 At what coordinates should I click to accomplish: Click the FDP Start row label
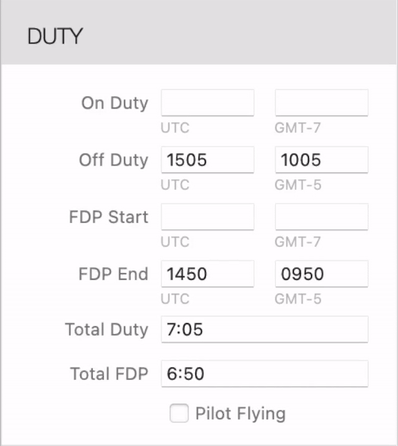[109, 217]
